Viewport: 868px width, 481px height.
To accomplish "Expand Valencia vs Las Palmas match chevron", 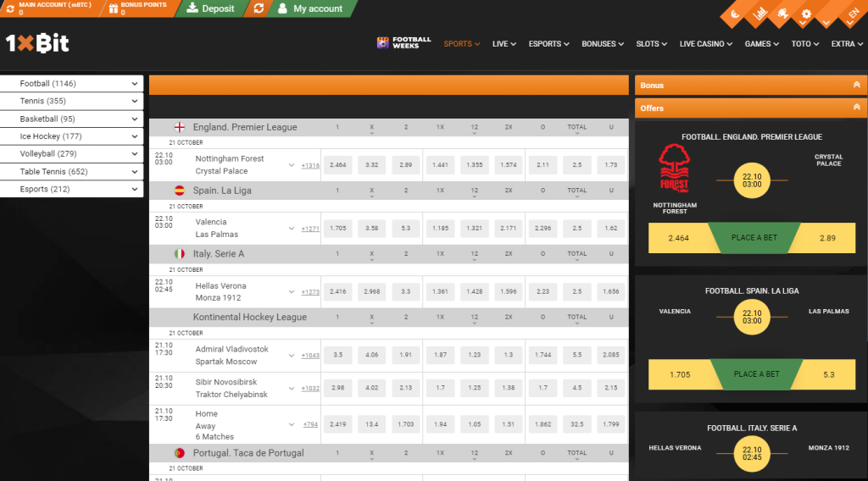I will [292, 229].
